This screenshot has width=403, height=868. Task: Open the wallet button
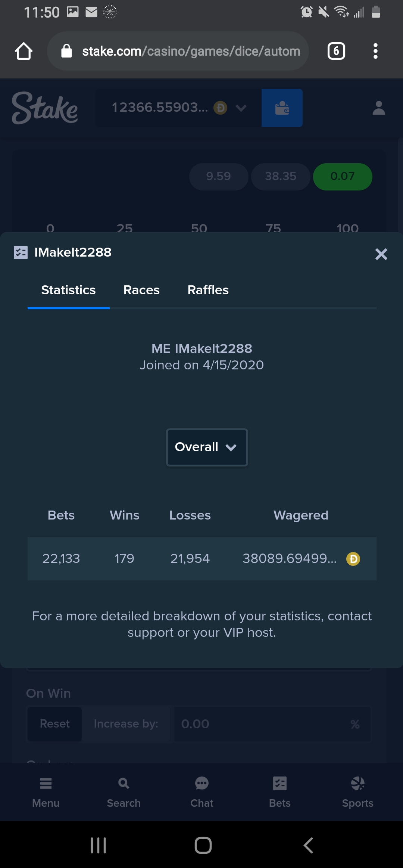282,108
